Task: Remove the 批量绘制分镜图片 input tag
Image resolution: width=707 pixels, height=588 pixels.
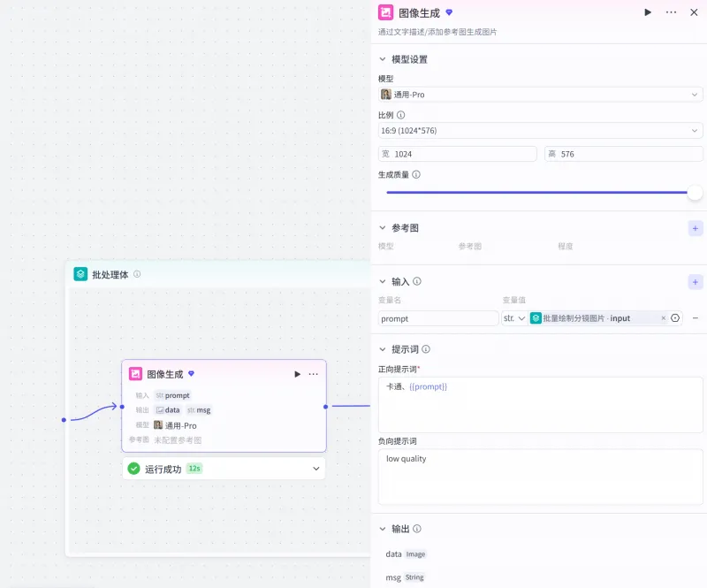Action: [x=663, y=318]
